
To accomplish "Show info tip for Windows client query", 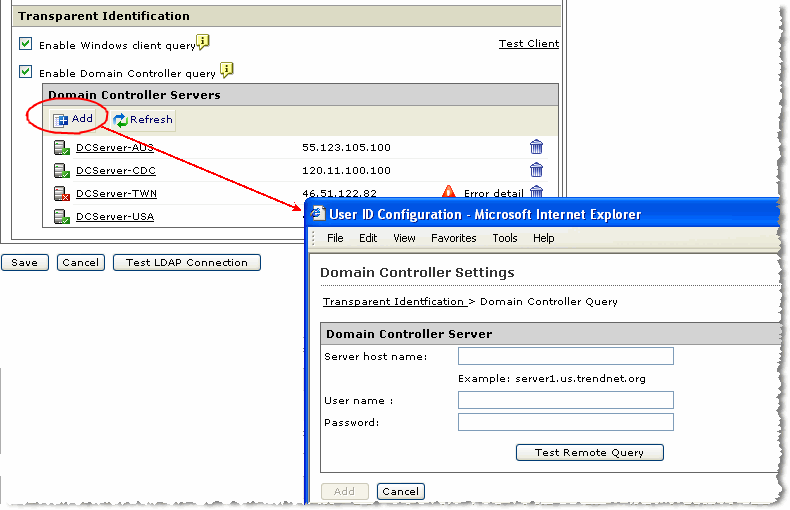I will coord(203,42).
